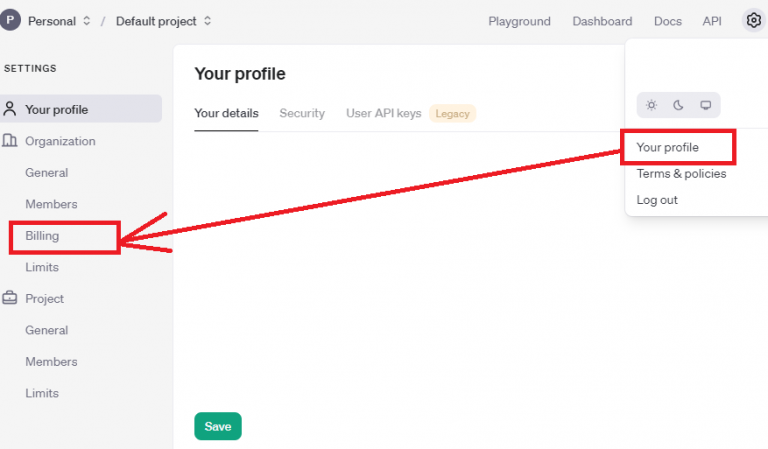Click the Organization building icon
This screenshot has width=768, height=449.
pyautogui.click(x=10, y=141)
